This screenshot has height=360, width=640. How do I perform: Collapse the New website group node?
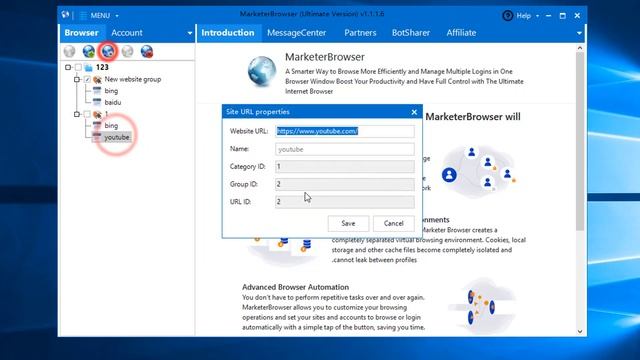[x=77, y=79]
